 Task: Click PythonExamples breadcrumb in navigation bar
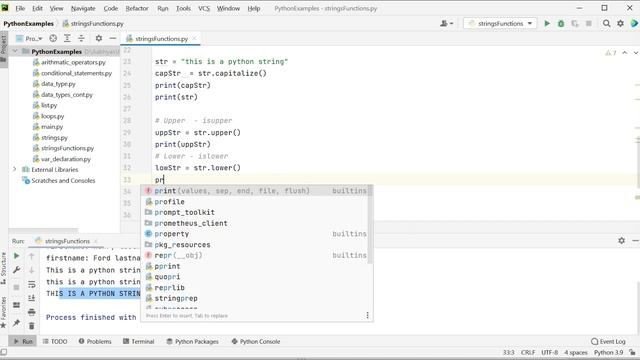click(x=29, y=24)
